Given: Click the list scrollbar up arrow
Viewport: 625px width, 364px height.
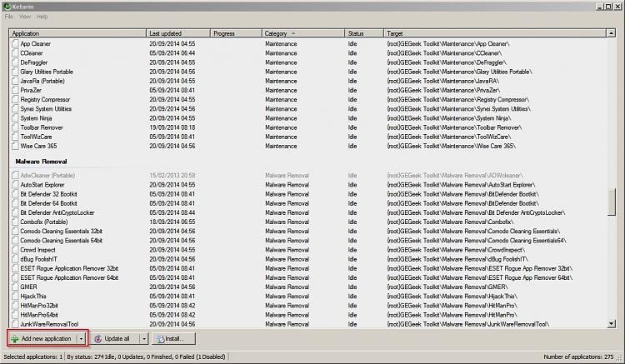Looking at the screenshot, I should (612, 33).
